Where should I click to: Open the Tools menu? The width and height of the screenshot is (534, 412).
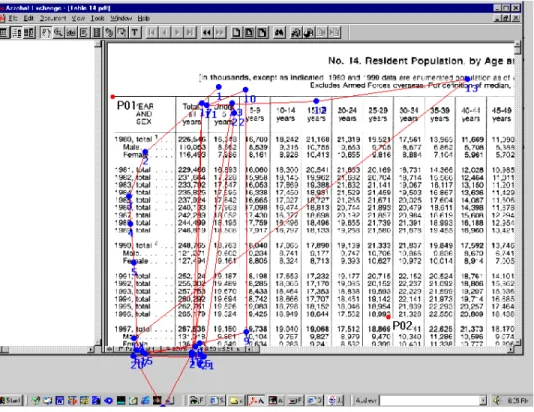tap(97, 18)
